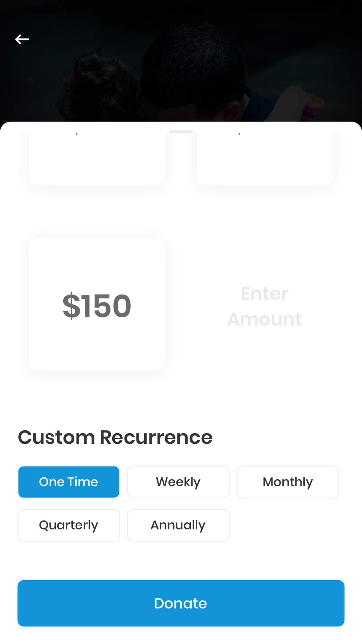The width and height of the screenshot is (362, 644).
Task: Tap the partially hidden right amount card
Action: pos(265,159)
